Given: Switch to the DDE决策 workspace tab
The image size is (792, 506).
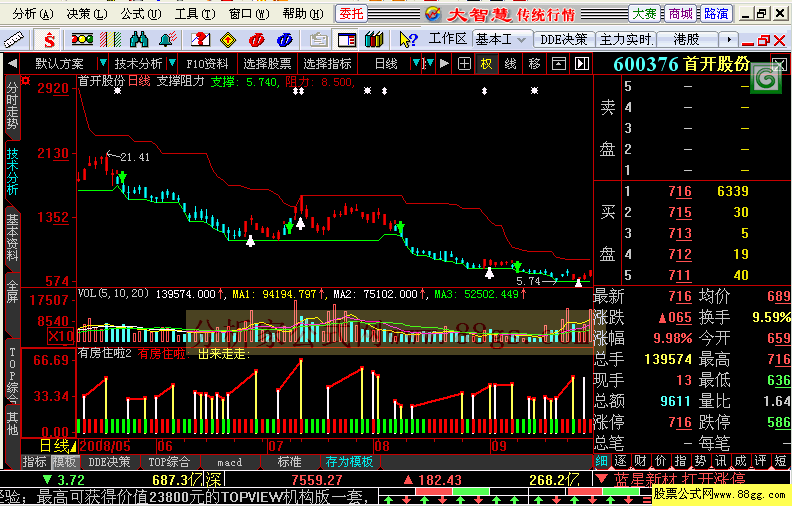Looking at the screenshot, I should 564,39.
